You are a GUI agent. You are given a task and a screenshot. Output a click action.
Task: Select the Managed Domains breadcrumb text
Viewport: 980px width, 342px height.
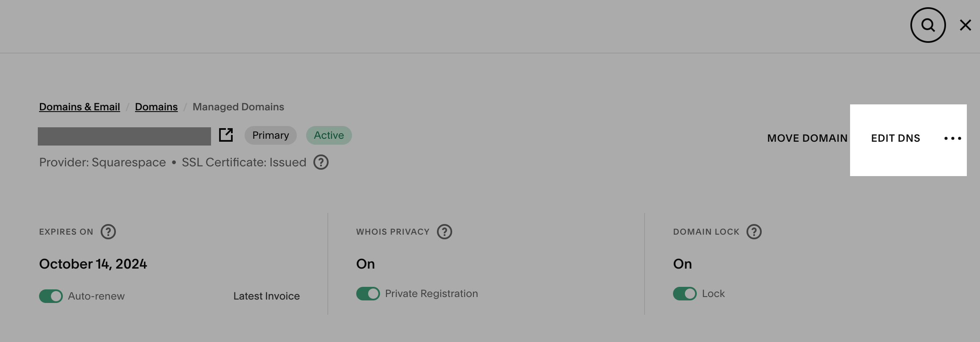click(x=238, y=107)
